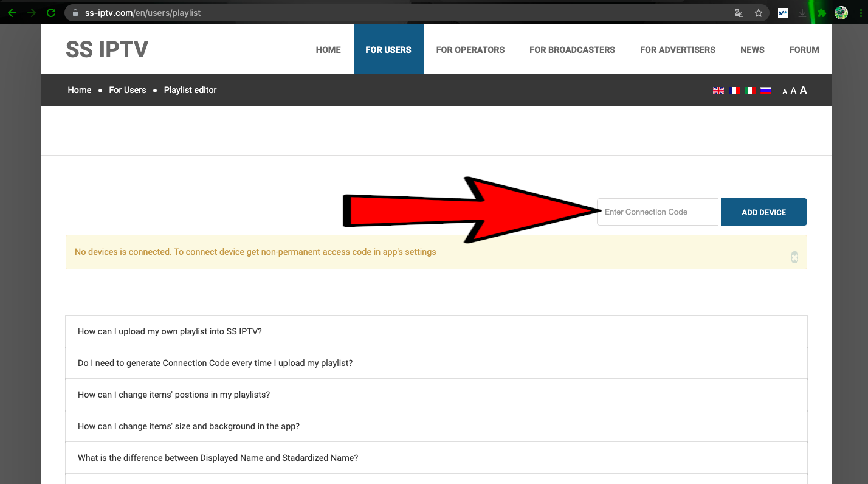Expand 'How can I change items' postions' question
Image resolution: width=868 pixels, height=484 pixels.
pos(174,395)
